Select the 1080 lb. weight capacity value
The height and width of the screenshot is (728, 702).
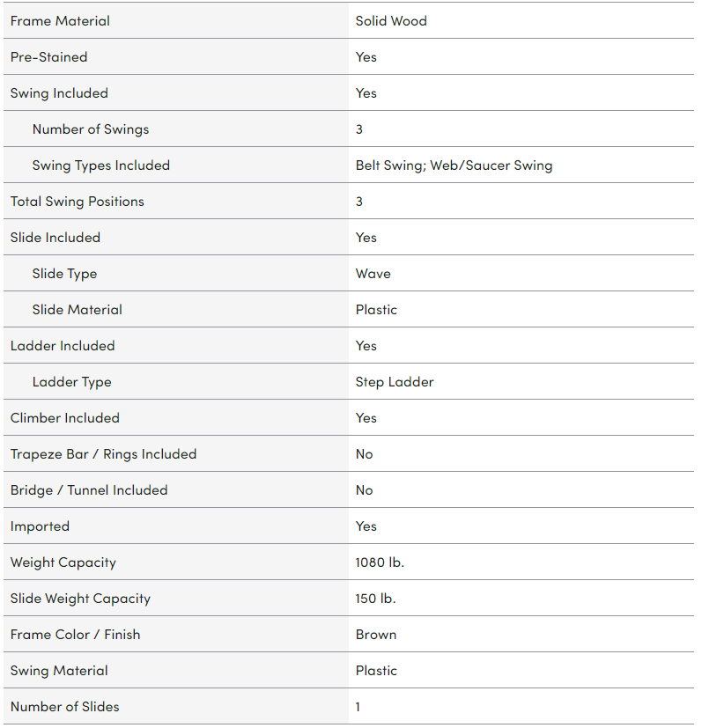tap(380, 563)
